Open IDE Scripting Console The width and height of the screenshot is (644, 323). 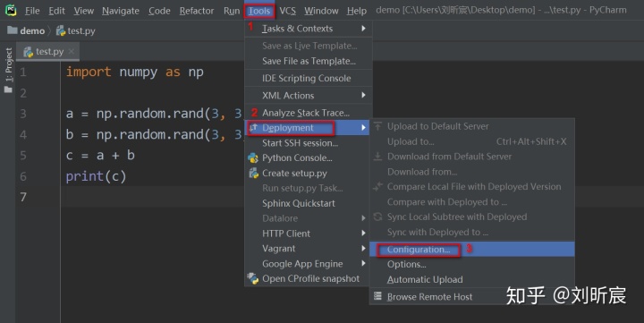click(309, 78)
